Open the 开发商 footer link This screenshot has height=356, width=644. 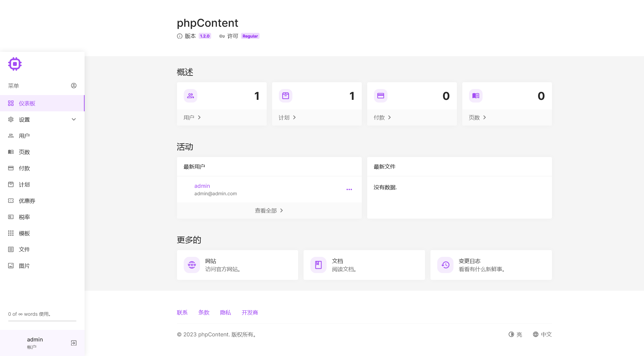(x=250, y=313)
